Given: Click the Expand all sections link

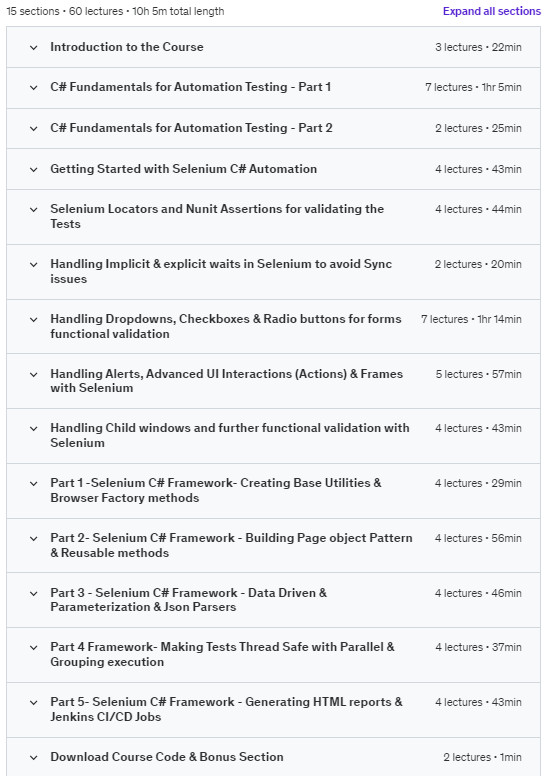Looking at the screenshot, I should click(x=492, y=11).
